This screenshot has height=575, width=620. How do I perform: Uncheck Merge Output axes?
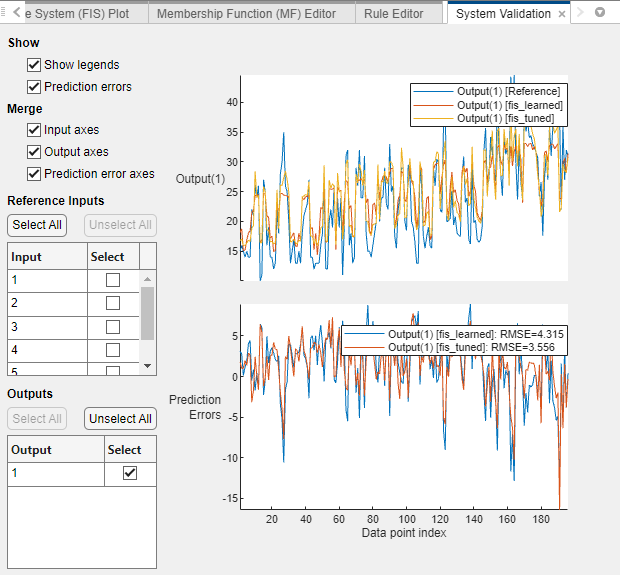click(x=34, y=152)
